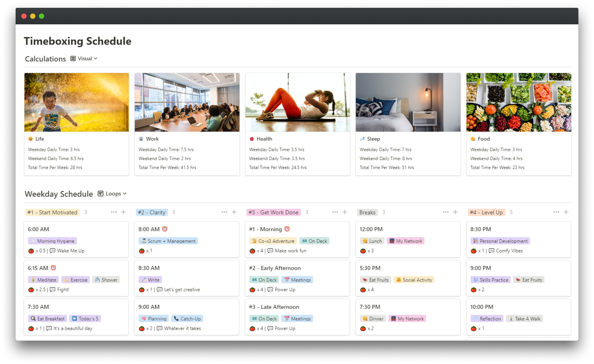
Task: Add a card to #4 - Level Up column
Action: [566, 212]
